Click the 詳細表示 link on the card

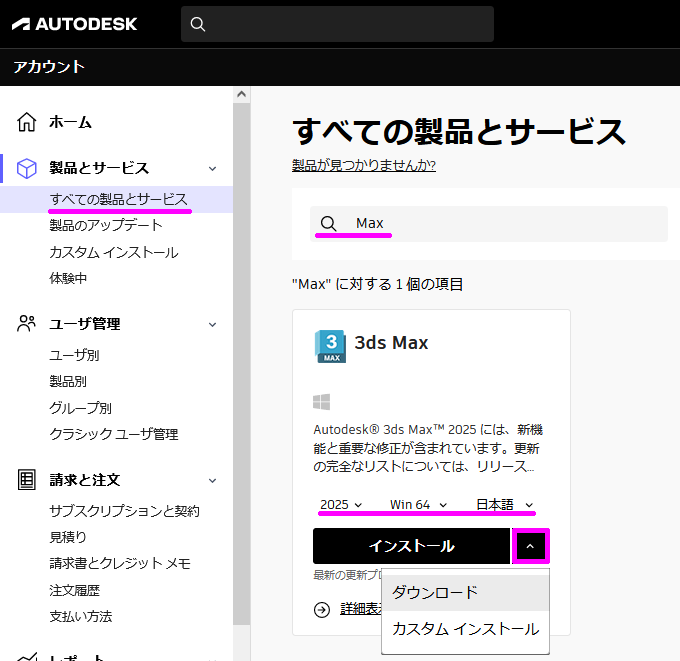click(x=361, y=609)
